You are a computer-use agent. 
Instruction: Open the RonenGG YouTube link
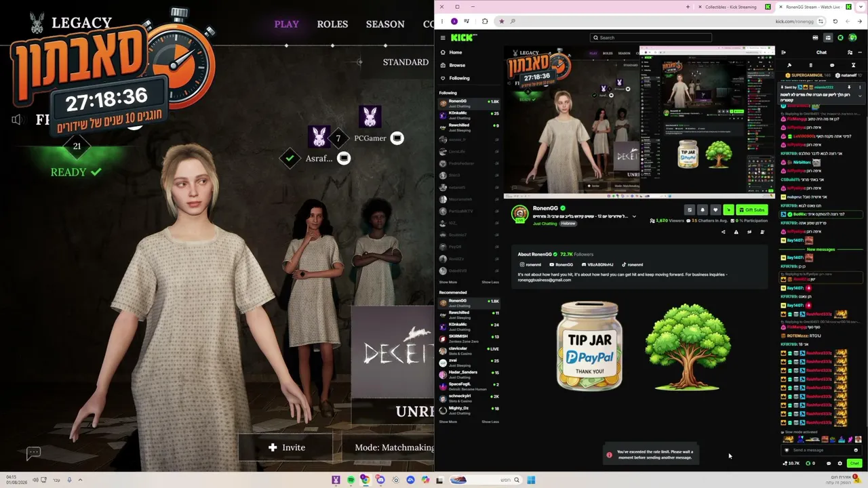(x=561, y=264)
